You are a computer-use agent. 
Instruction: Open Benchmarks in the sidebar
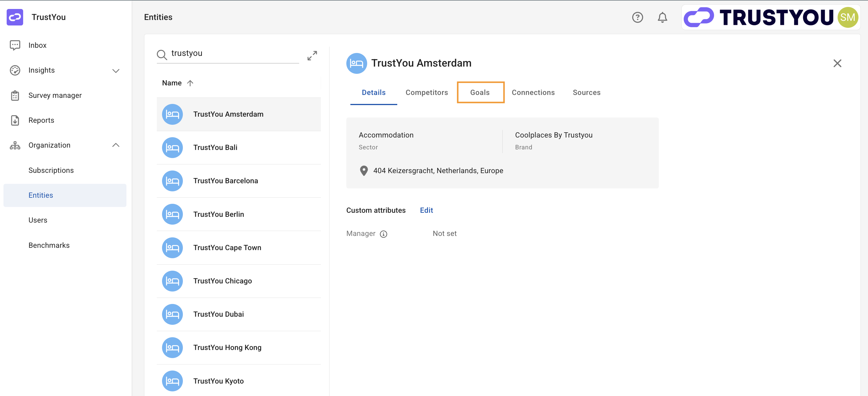coord(49,245)
